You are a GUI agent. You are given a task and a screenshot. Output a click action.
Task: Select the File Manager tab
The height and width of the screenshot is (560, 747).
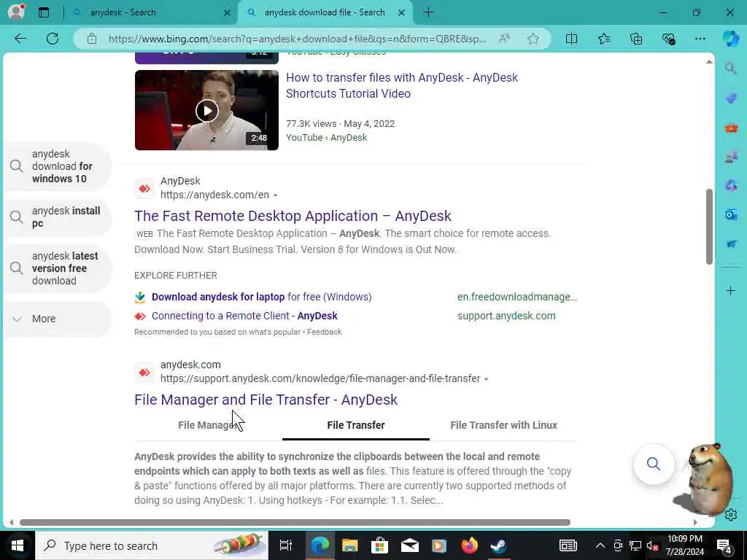coord(208,425)
